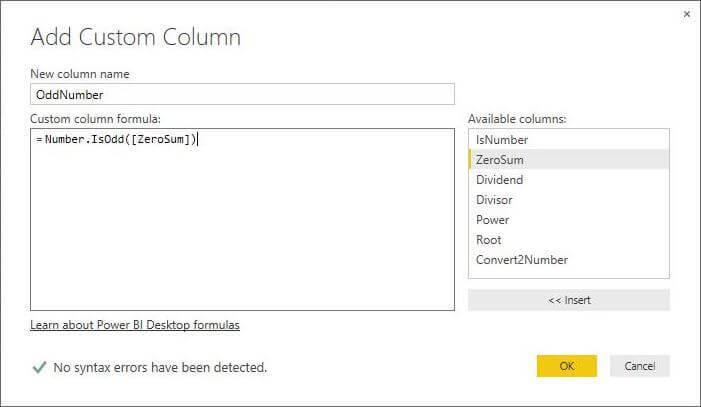This screenshot has width=701, height=407.
Task: Click the New column name field
Action: coord(242,94)
